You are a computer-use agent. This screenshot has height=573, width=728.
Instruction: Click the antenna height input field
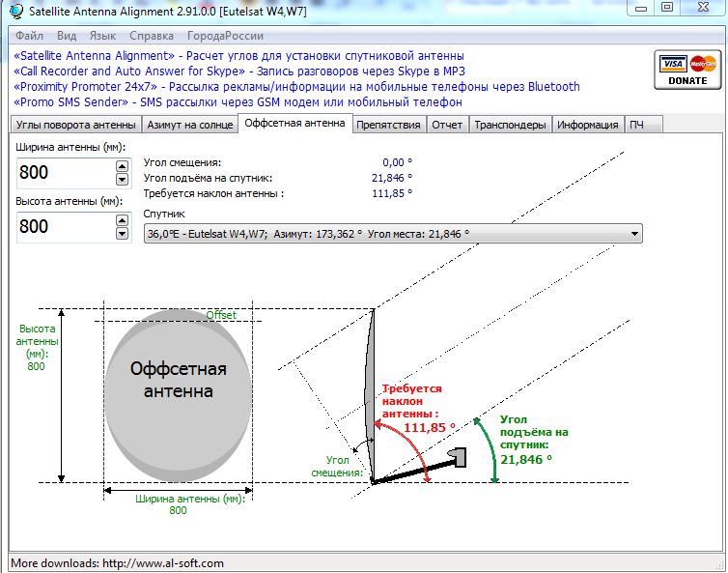pos(64,227)
